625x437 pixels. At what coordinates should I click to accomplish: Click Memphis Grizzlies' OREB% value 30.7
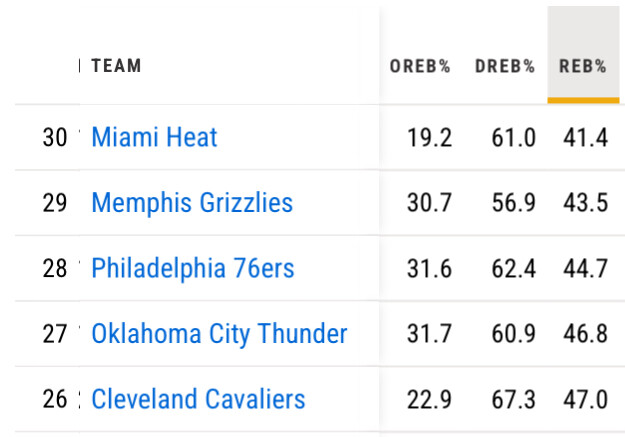(430, 203)
